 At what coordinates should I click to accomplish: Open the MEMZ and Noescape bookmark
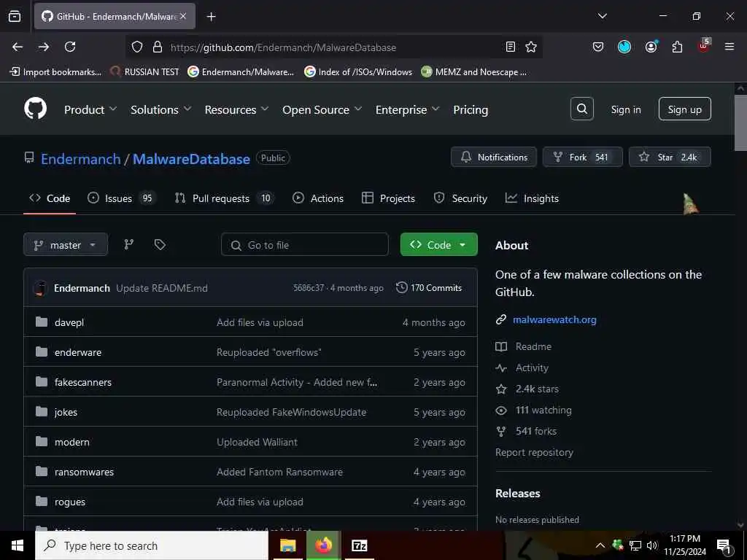tap(474, 72)
